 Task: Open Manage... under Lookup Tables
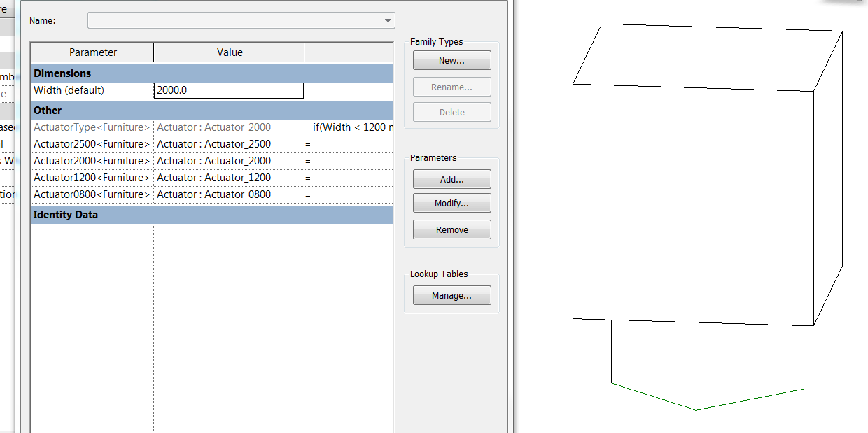pos(451,294)
